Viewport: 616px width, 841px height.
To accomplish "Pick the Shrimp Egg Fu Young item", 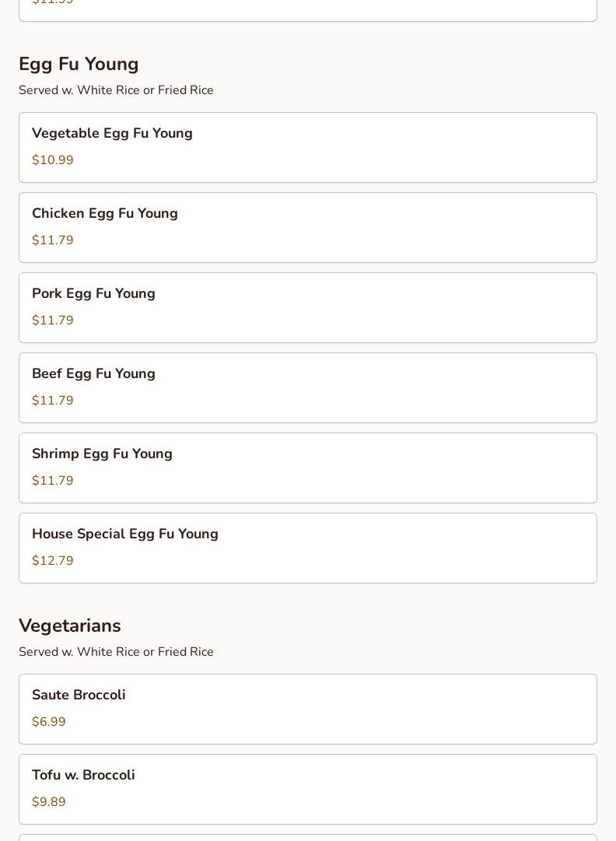I will [x=307, y=468].
